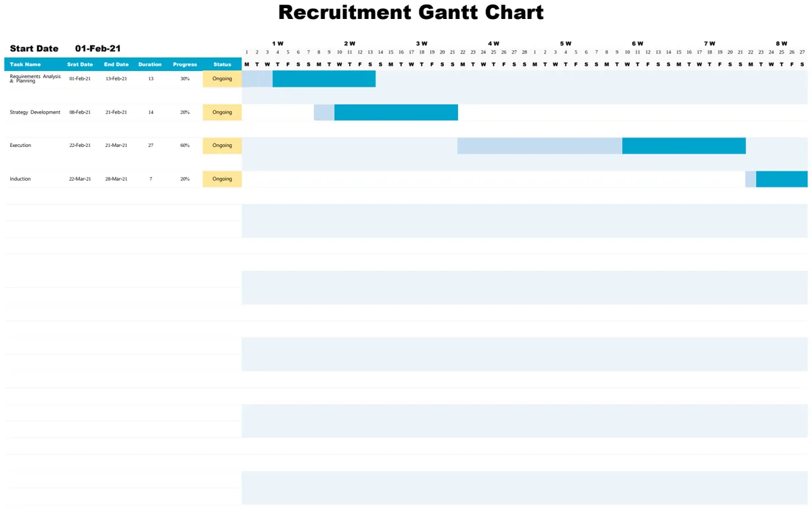
Task: Select the Execution task name
Action: tap(20, 146)
